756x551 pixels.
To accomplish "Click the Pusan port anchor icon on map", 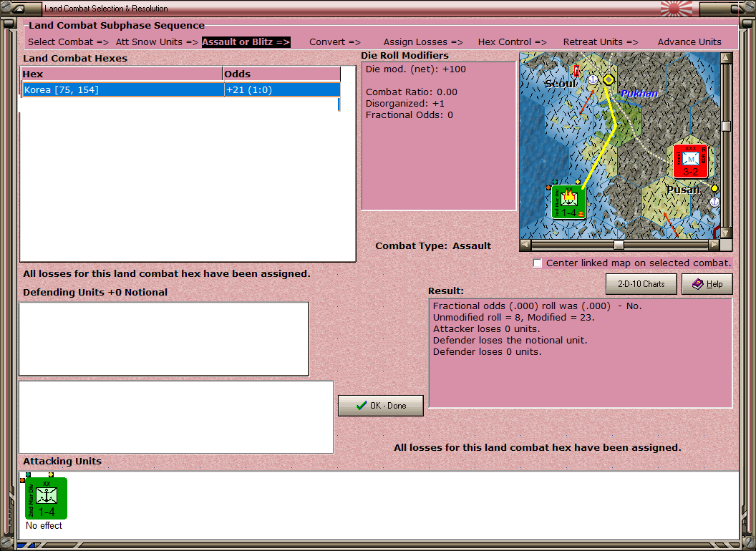I will click(714, 202).
